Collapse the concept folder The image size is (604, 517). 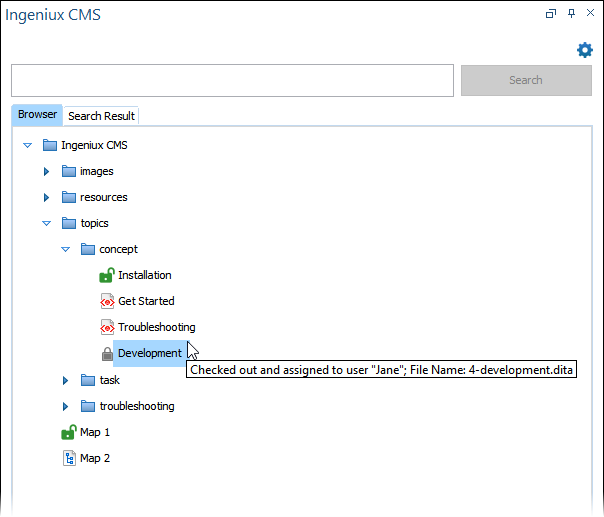(x=65, y=250)
